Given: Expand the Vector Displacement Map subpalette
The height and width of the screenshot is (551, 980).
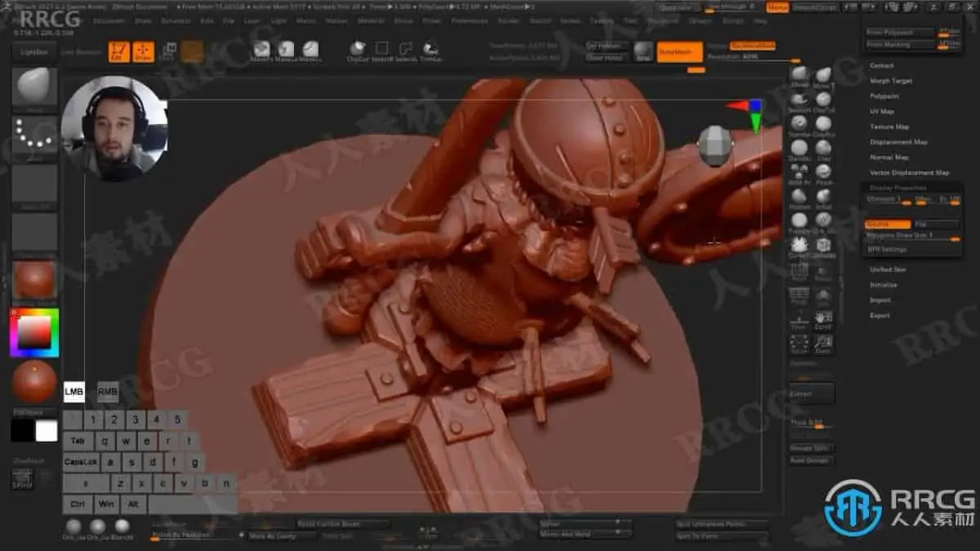Looking at the screenshot, I should (x=909, y=173).
